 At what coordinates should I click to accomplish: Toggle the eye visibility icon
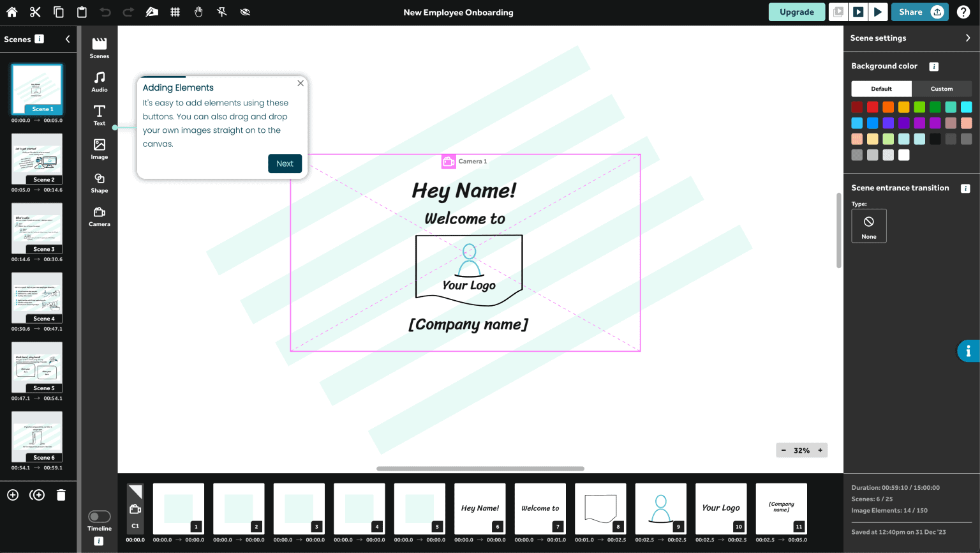click(x=245, y=12)
